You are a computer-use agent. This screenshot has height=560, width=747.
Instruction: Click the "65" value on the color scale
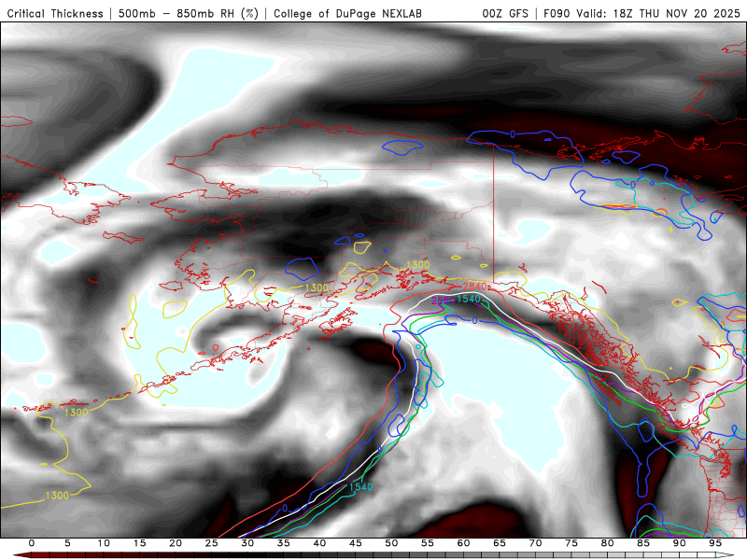coord(500,543)
